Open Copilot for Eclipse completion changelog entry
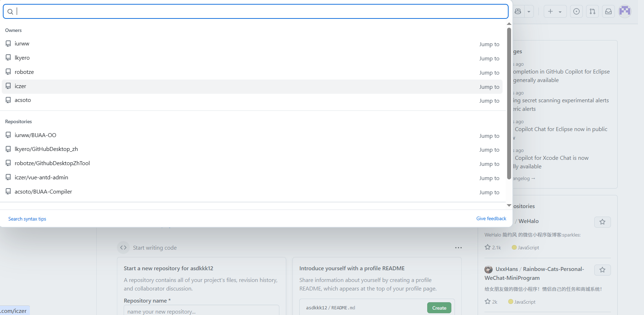The height and width of the screenshot is (315, 644). (561, 76)
